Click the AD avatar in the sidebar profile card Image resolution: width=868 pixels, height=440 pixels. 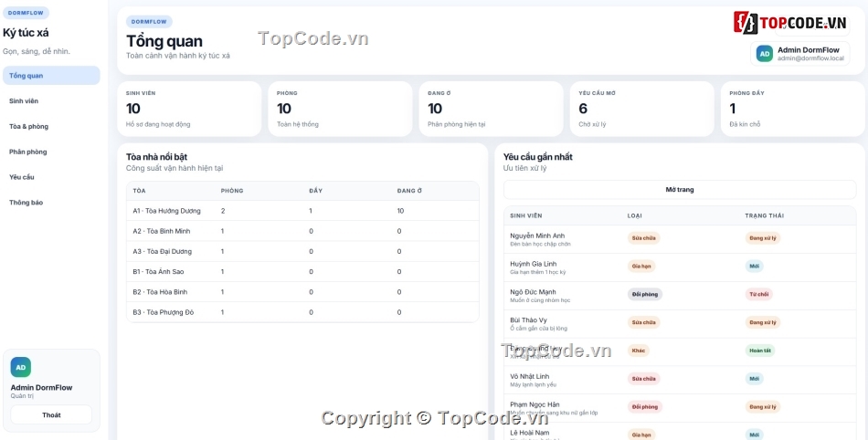20,367
